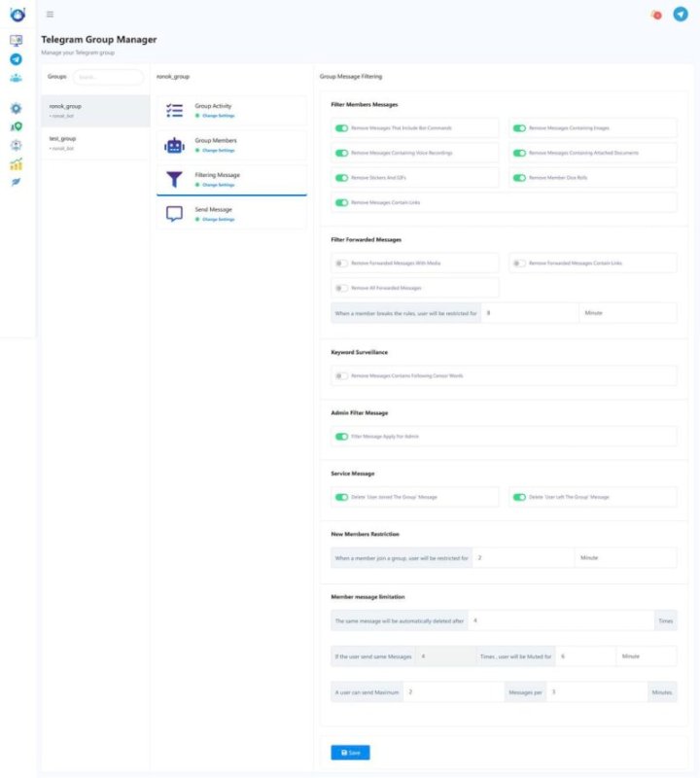Image resolution: width=700 pixels, height=778 pixels.
Task: Select the Send Message settings tab
Action: 231,214
